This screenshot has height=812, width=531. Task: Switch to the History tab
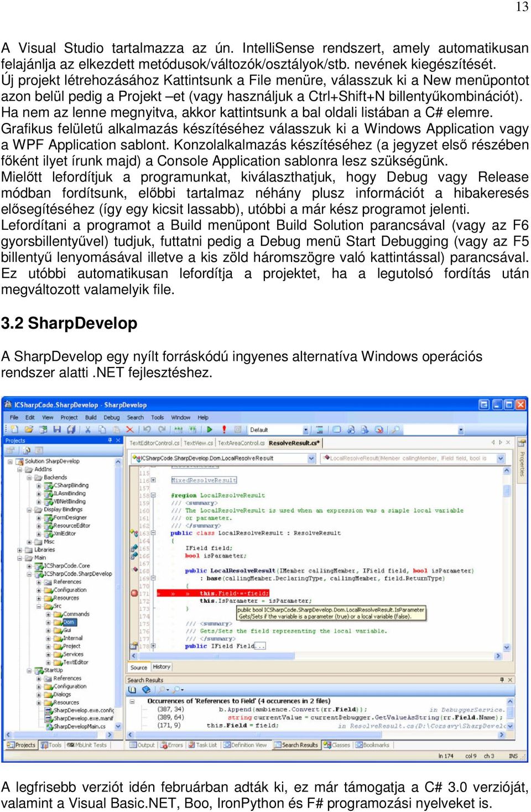pyautogui.click(x=162, y=667)
